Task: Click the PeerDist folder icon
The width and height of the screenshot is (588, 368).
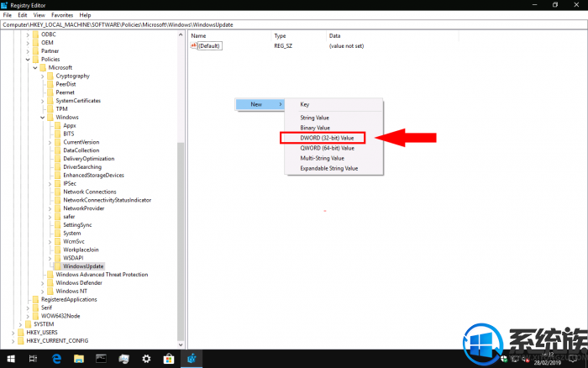Action: click(x=50, y=84)
